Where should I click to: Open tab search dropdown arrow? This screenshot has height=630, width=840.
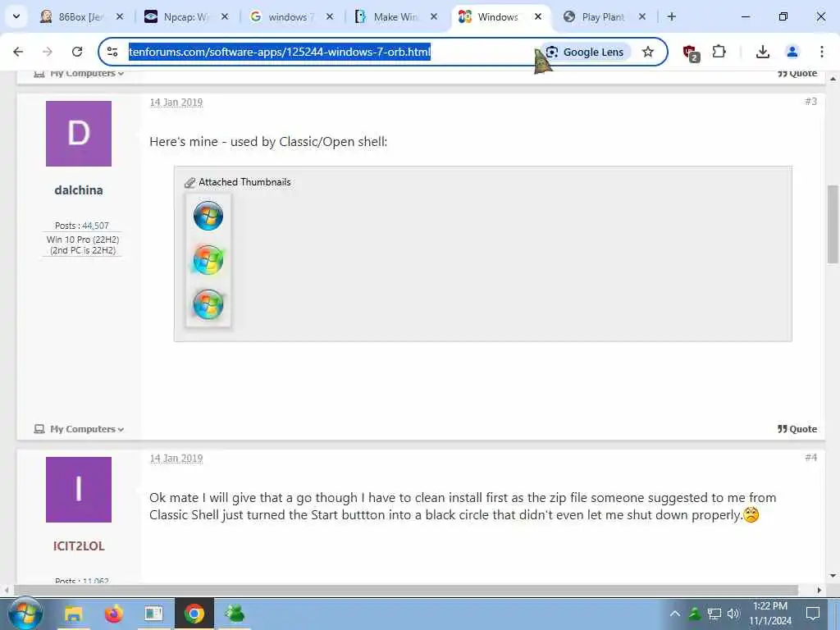coord(16,16)
